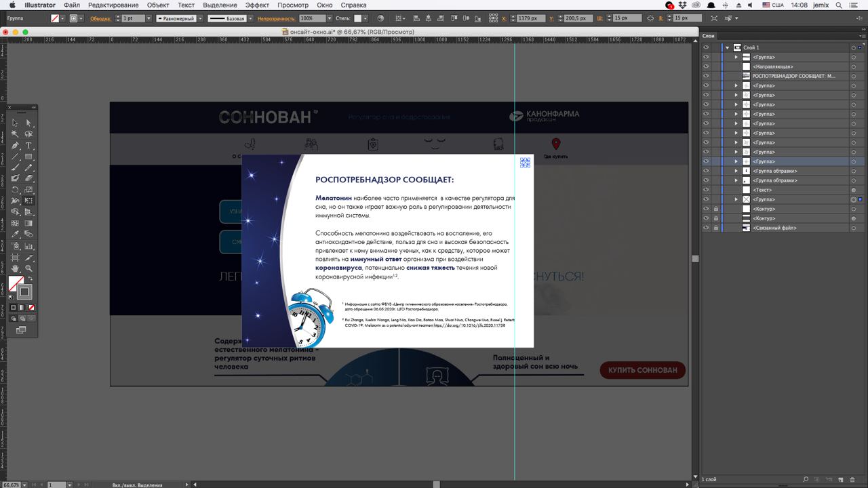
Task: Hide the <Направляющая> layer item
Action: pyautogui.click(x=706, y=66)
